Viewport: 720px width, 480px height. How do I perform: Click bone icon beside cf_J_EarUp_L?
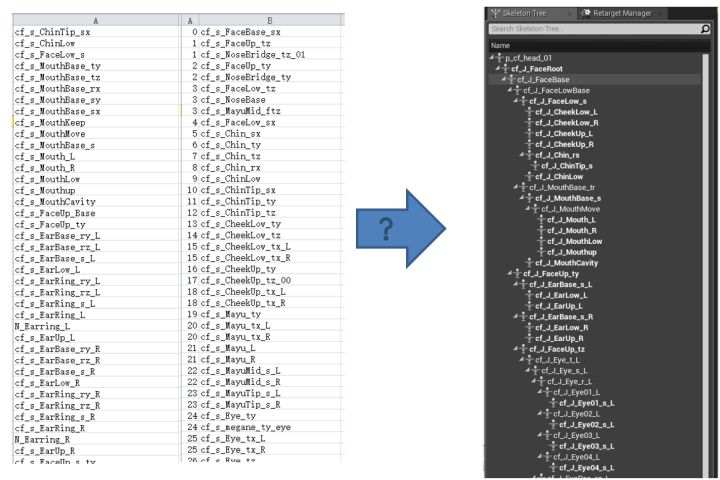click(x=529, y=306)
